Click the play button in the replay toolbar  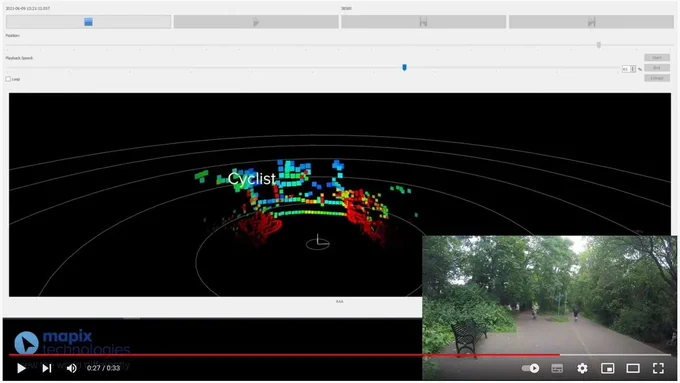click(256, 22)
